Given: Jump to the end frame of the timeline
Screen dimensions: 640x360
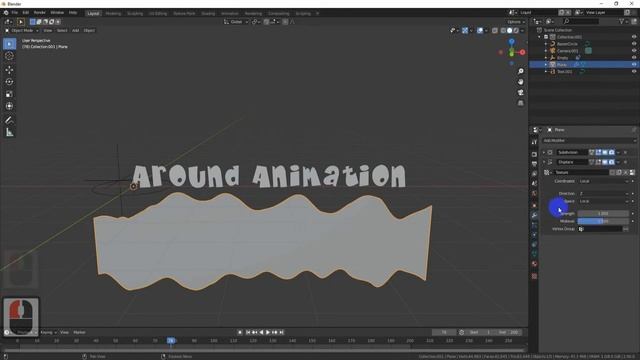Looking at the screenshot, I should [x=282, y=332].
